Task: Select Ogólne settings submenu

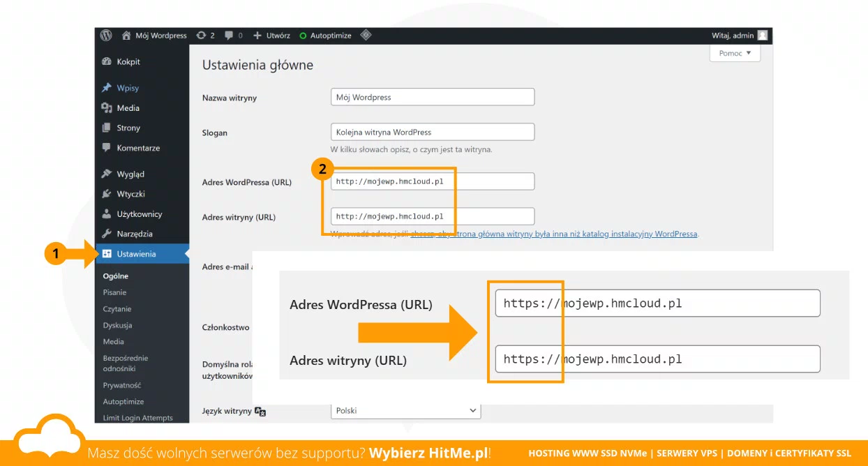Action: coord(116,276)
